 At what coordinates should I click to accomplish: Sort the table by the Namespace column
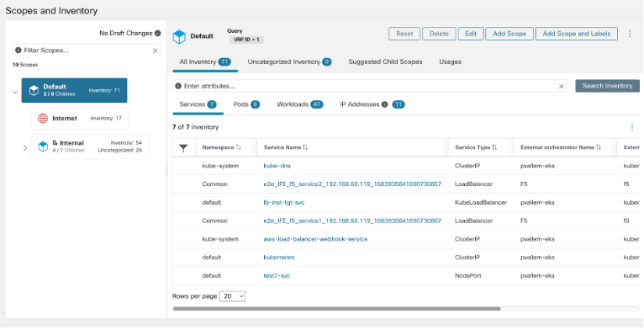point(239,147)
